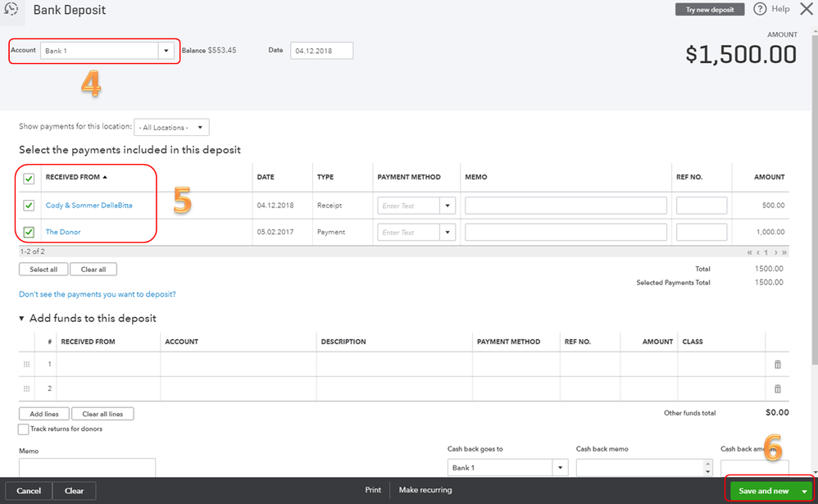Click the Try new deposit button
Image resolution: width=818 pixels, height=504 pixels.
tap(710, 10)
